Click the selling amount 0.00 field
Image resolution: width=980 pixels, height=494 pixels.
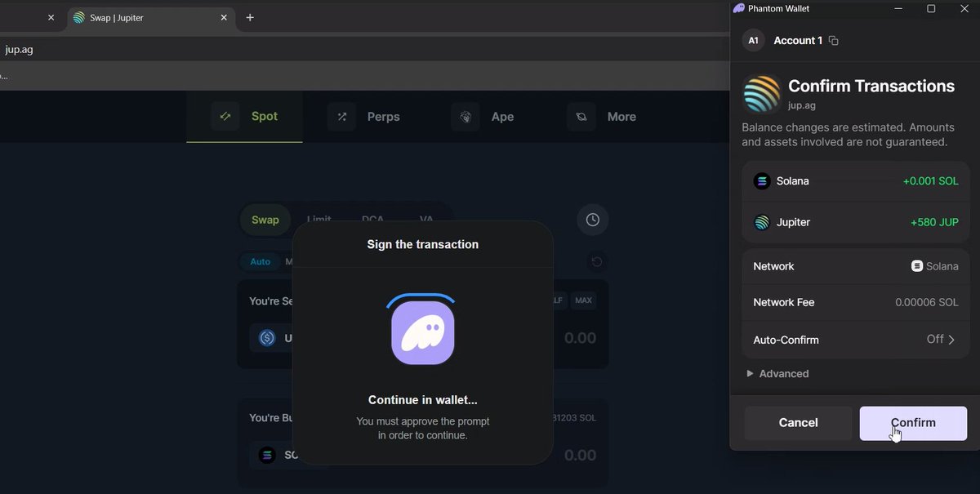tap(580, 338)
